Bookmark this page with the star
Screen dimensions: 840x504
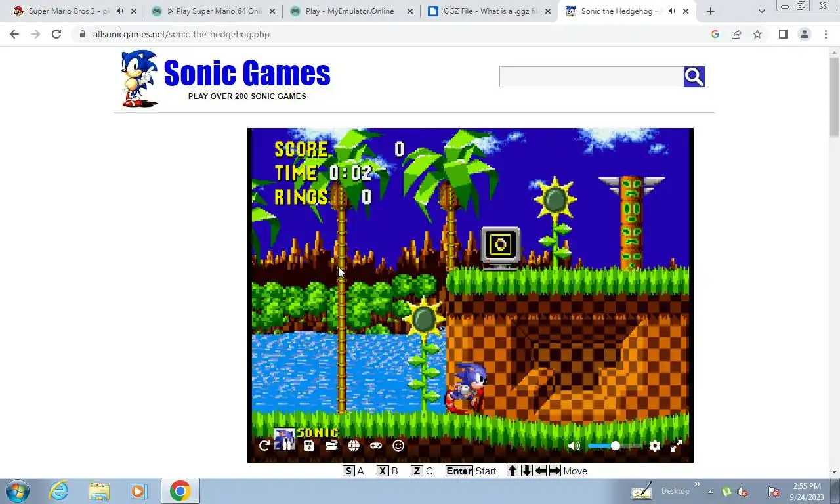coord(757,34)
